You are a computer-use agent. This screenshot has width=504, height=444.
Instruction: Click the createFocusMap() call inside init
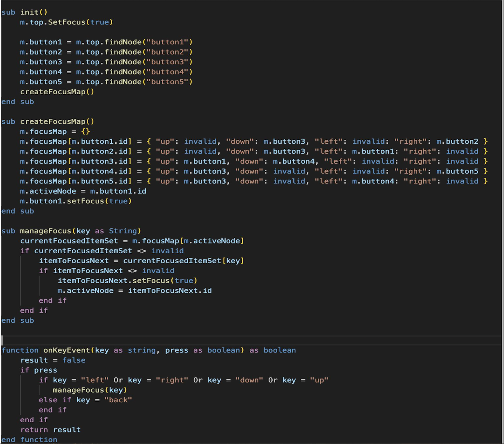(x=57, y=92)
